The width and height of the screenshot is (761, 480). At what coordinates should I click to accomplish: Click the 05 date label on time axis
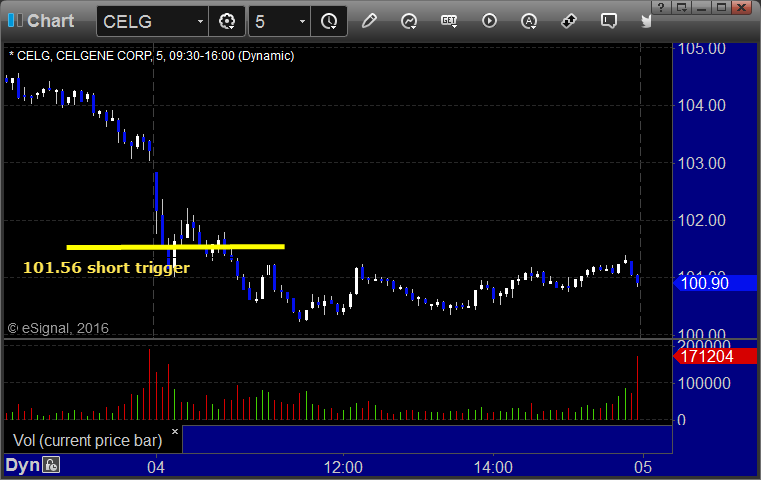(x=643, y=467)
